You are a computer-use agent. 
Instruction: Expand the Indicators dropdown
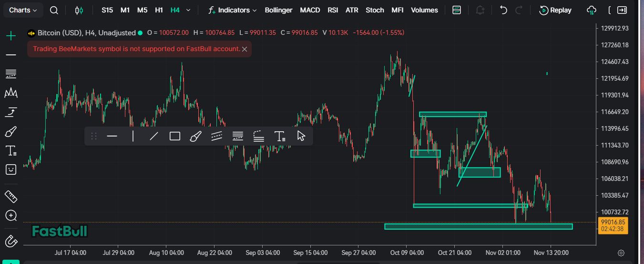click(233, 10)
